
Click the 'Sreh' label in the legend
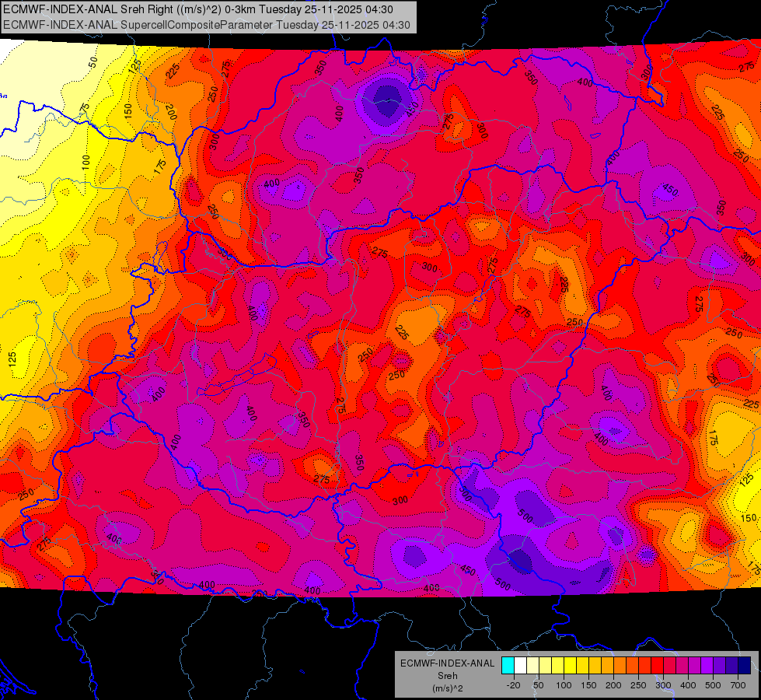448,676
